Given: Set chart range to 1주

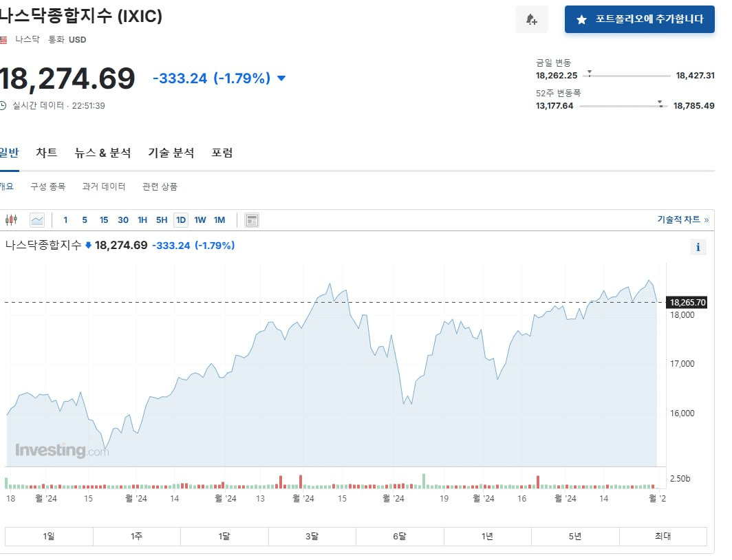Looking at the screenshot, I should tap(137, 536).
